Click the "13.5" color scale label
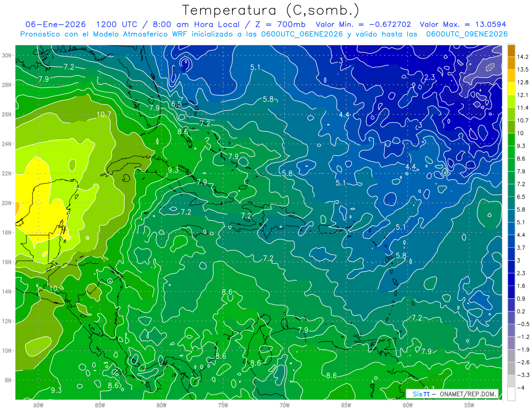 (523, 70)
